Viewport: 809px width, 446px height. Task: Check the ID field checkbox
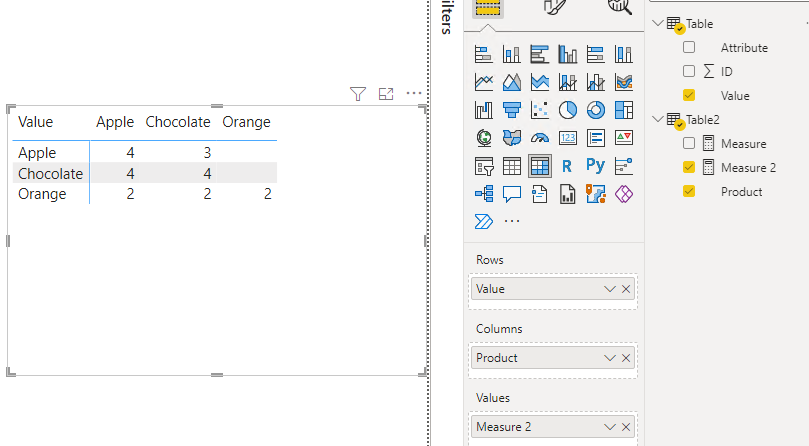coord(689,71)
